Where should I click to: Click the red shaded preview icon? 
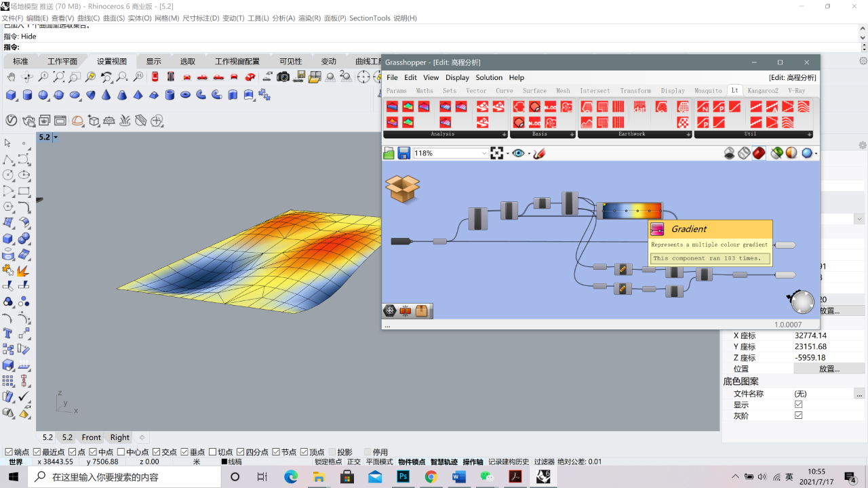click(759, 153)
